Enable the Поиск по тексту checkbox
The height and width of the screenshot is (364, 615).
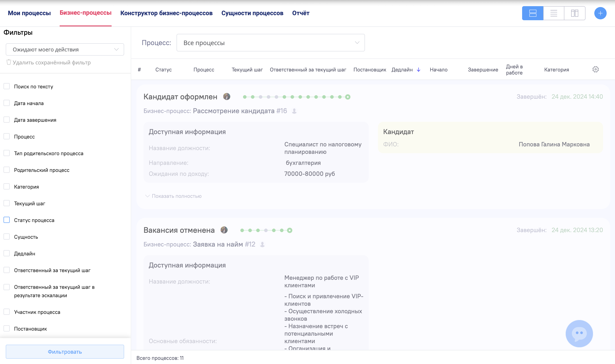click(6, 86)
